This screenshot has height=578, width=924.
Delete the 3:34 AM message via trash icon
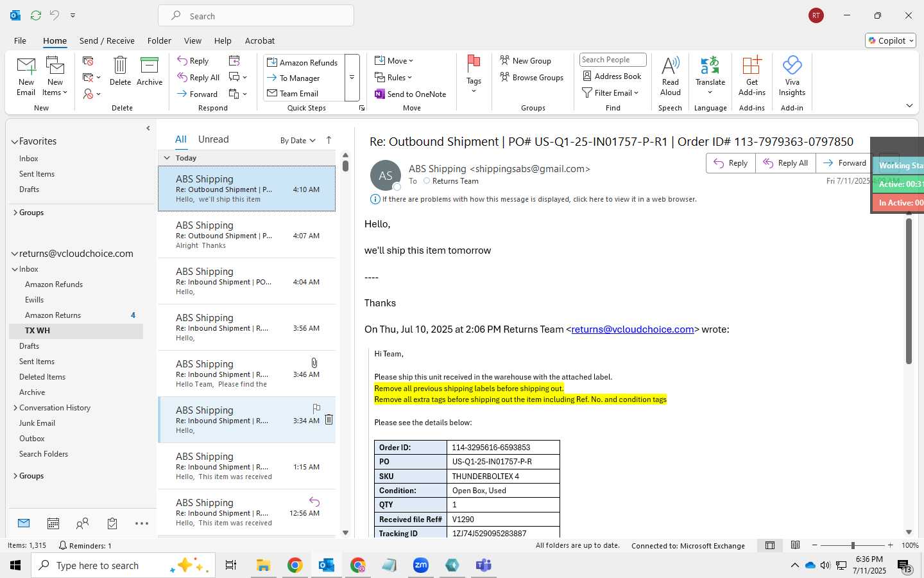tap(329, 419)
